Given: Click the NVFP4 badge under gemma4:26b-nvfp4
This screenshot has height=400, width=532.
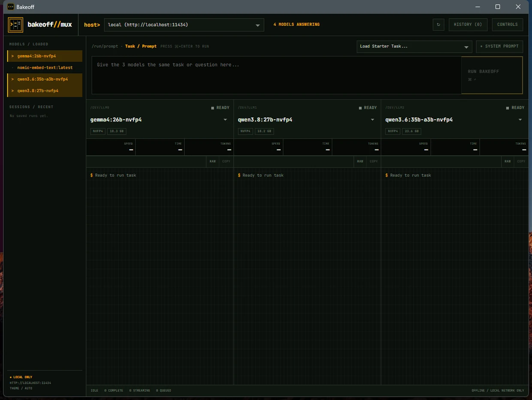Looking at the screenshot, I should 98,131.
